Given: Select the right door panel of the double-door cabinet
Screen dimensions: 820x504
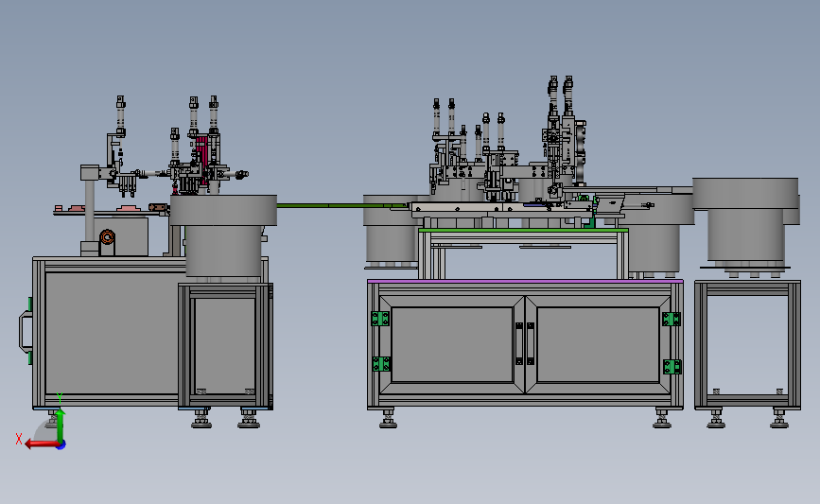Looking at the screenshot, I should [x=598, y=344].
